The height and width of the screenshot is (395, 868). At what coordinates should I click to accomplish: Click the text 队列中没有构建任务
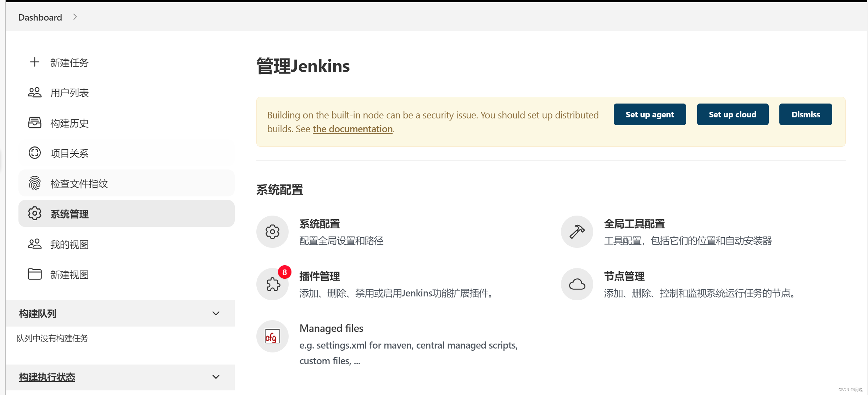click(52, 338)
